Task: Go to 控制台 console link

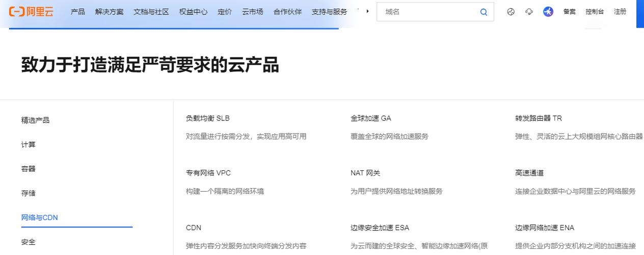Action: pyautogui.click(x=595, y=12)
